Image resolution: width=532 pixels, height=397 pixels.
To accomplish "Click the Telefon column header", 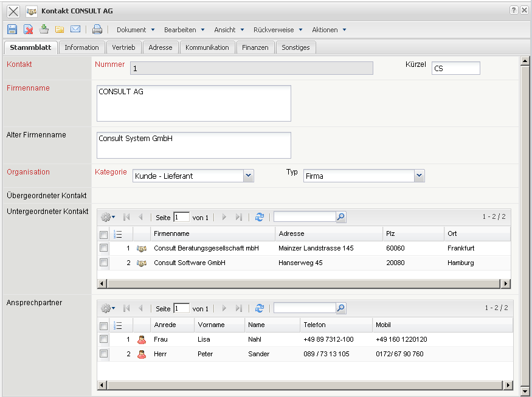I will (314, 325).
